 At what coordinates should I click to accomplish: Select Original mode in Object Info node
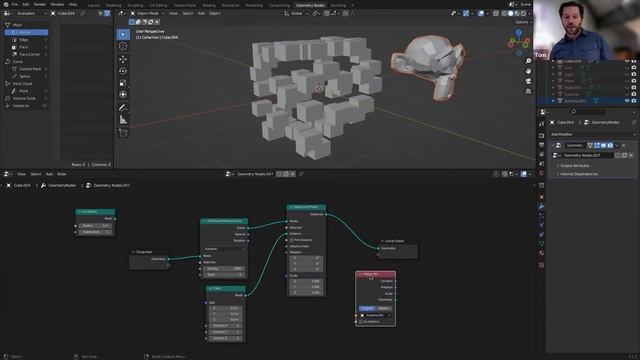pos(367,309)
